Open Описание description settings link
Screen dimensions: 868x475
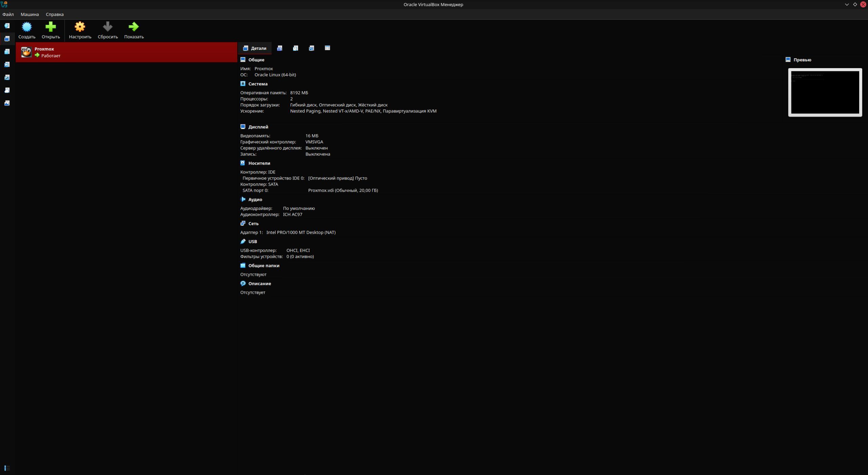[259, 283]
